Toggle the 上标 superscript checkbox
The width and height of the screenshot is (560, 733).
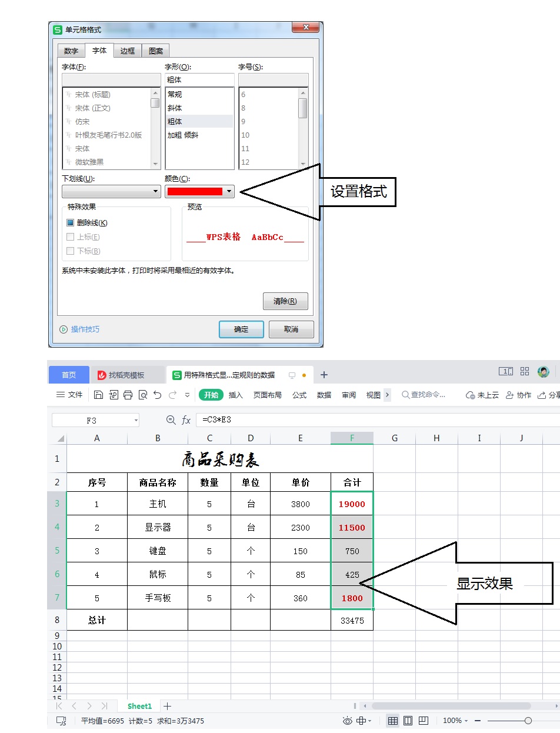pyautogui.click(x=70, y=237)
